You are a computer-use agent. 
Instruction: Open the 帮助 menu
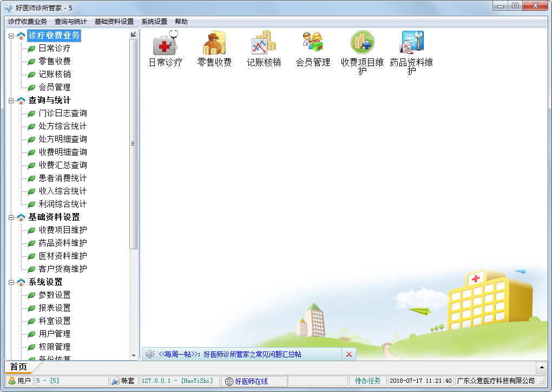(x=181, y=22)
